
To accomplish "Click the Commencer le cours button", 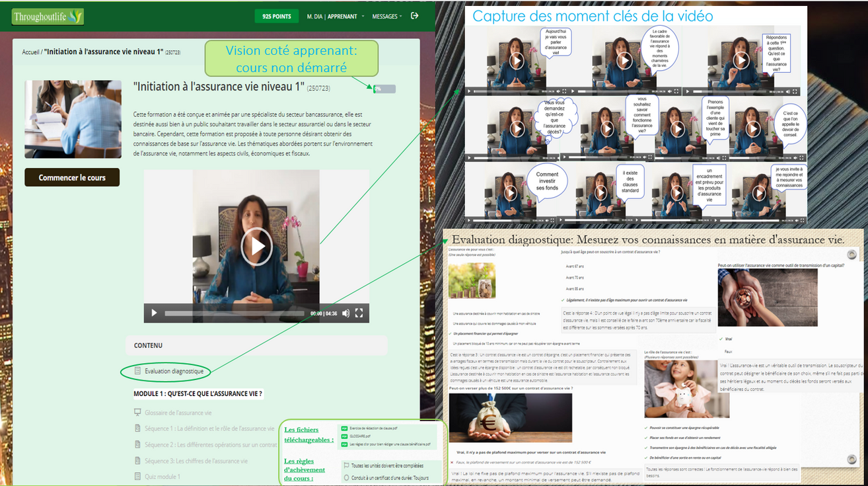I will tap(72, 177).
